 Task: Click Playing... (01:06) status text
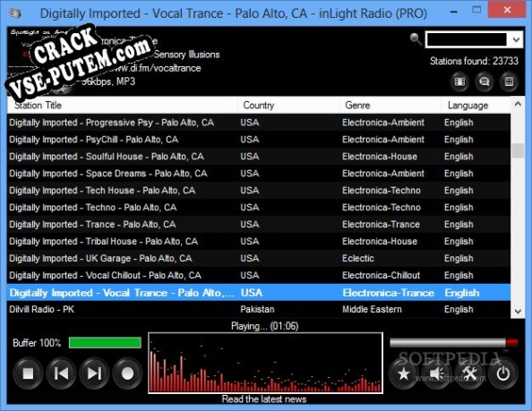pyautogui.click(x=264, y=326)
